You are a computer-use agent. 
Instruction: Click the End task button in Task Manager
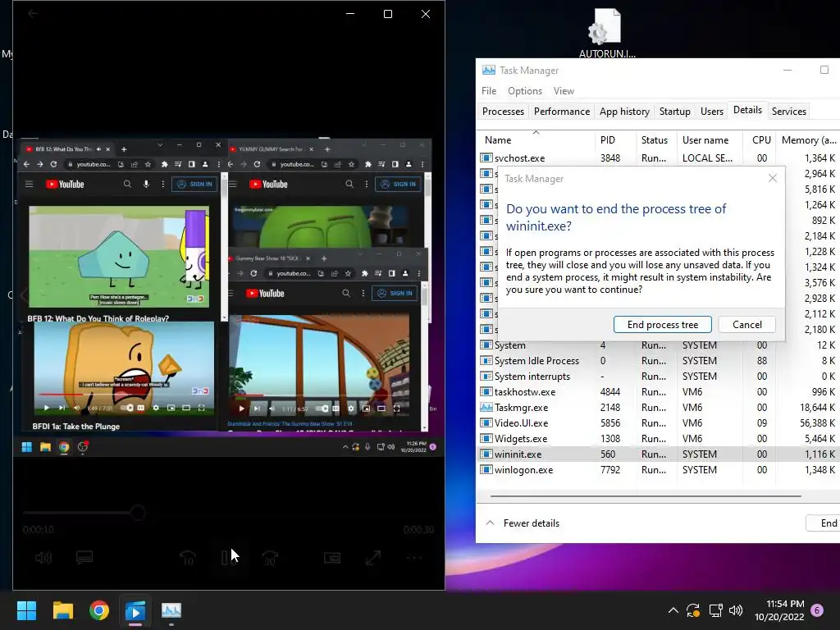click(824, 523)
